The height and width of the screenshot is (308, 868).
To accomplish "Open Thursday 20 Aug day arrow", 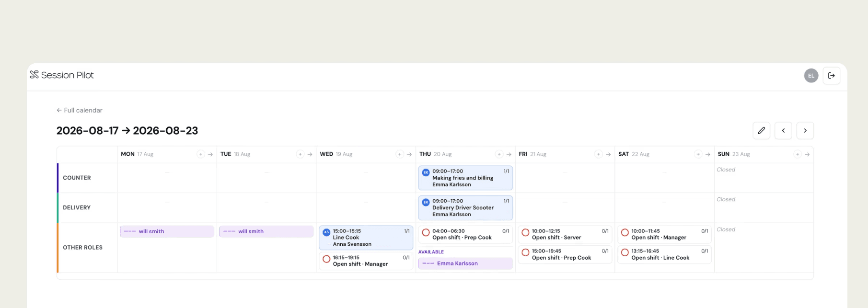I will pos(509,154).
